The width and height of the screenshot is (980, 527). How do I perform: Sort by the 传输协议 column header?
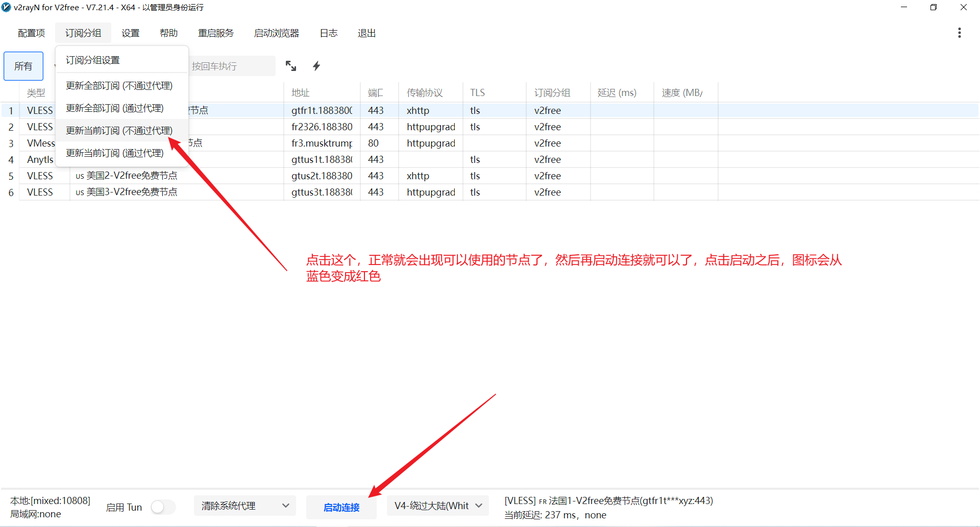click(431, 92)
